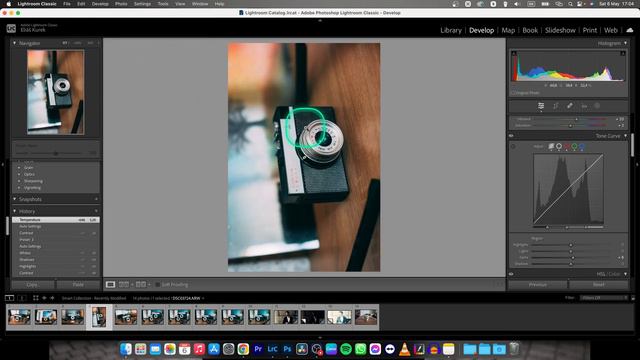The image size is (640, 360).
Task: Open the filmstrip Filter dropdown
Action: (x=604, y=298)
